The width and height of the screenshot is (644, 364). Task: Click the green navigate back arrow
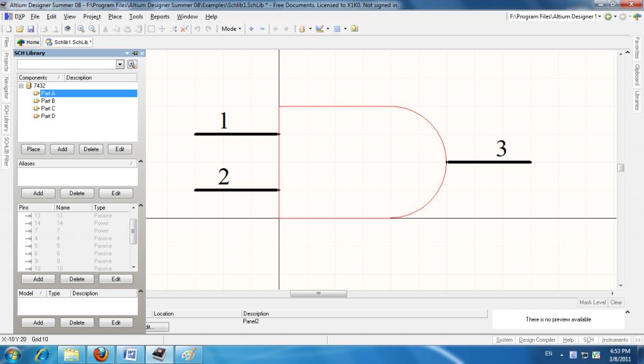[608, 16]
